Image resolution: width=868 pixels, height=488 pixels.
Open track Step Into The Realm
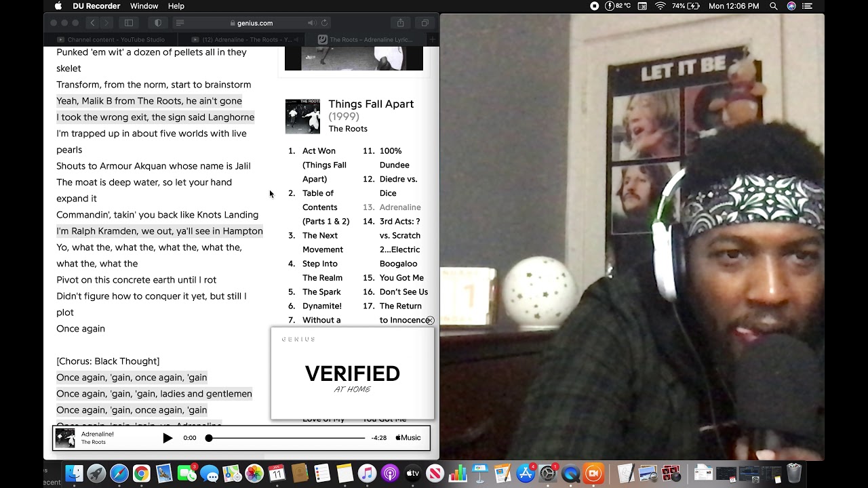[322, 270]
